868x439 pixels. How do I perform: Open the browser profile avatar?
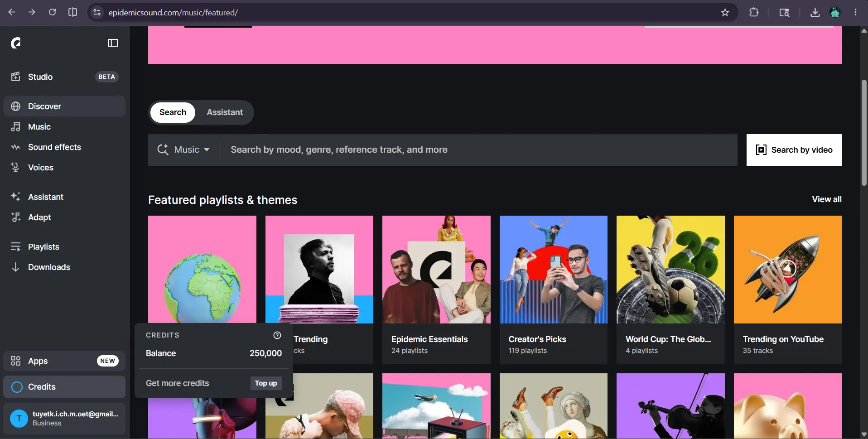835,12
